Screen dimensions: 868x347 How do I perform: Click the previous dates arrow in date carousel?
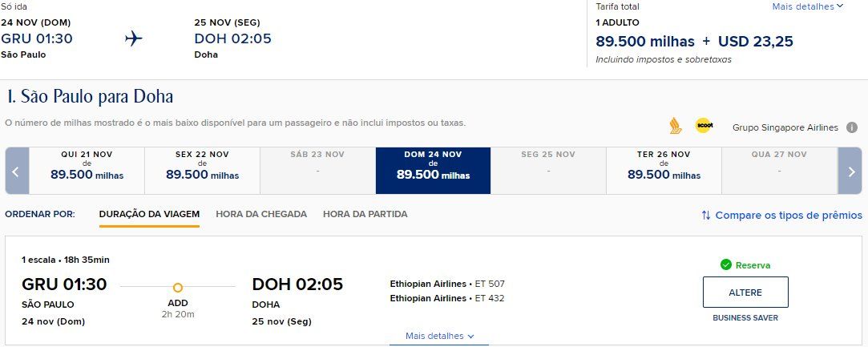pyautogui.click(x=17, y=171)
